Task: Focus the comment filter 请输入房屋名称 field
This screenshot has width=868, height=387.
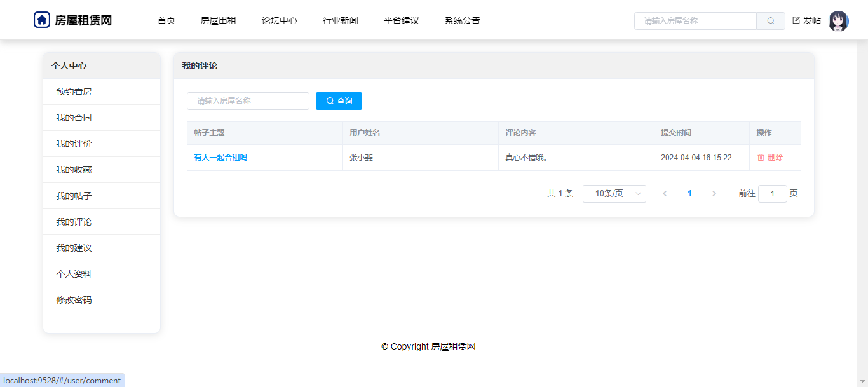Action: click(248, 101)
